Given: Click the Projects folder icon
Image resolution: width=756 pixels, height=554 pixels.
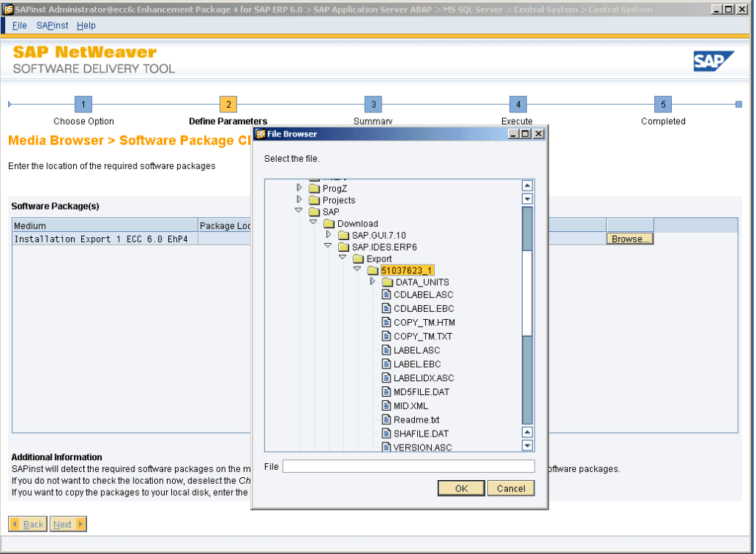Looking at the screenshot, I should pyautogui.click(x=315, y=199).
